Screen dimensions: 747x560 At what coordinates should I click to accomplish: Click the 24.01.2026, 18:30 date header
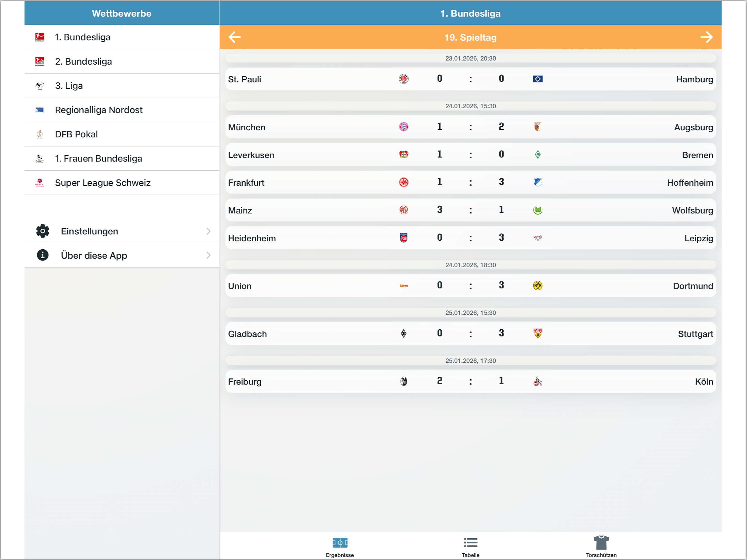click(x=470, y=265)
